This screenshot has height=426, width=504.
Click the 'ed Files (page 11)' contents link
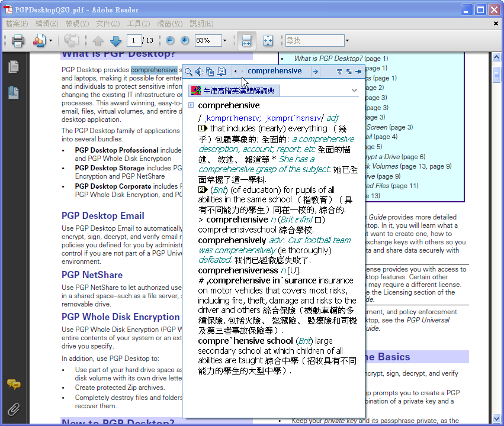point(392,186)
